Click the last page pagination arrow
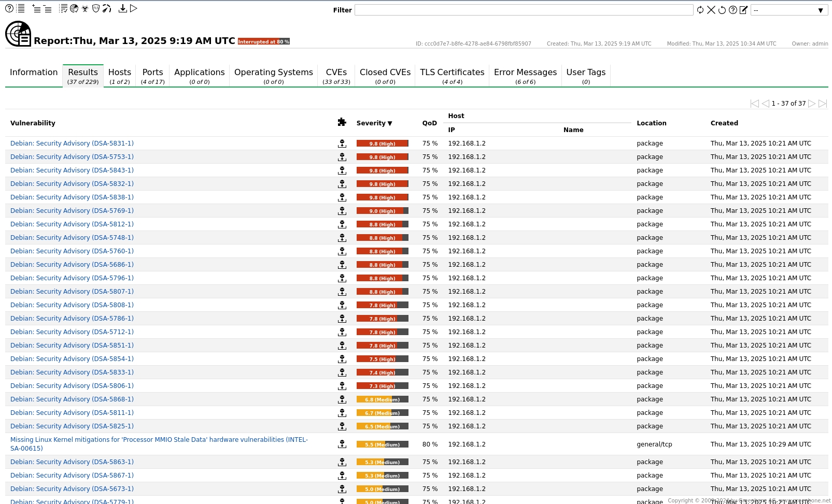Image resolution: width=832 pixels, height=504 pixels. pyautogui.click(x=823, y=104)
